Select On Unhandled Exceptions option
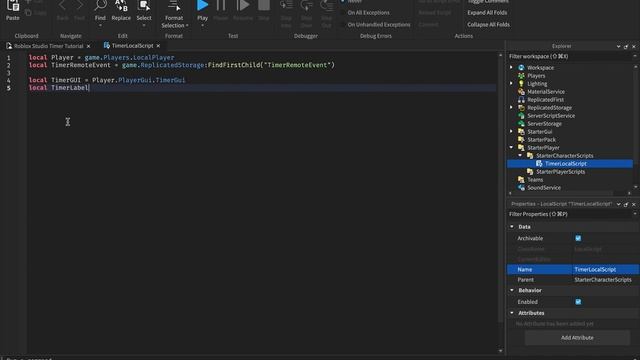 [379, 24]
